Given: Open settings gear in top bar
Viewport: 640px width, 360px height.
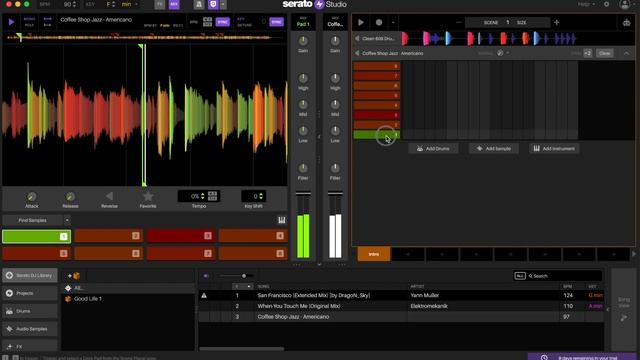Looking at the screenshot, I should [607, 4].
